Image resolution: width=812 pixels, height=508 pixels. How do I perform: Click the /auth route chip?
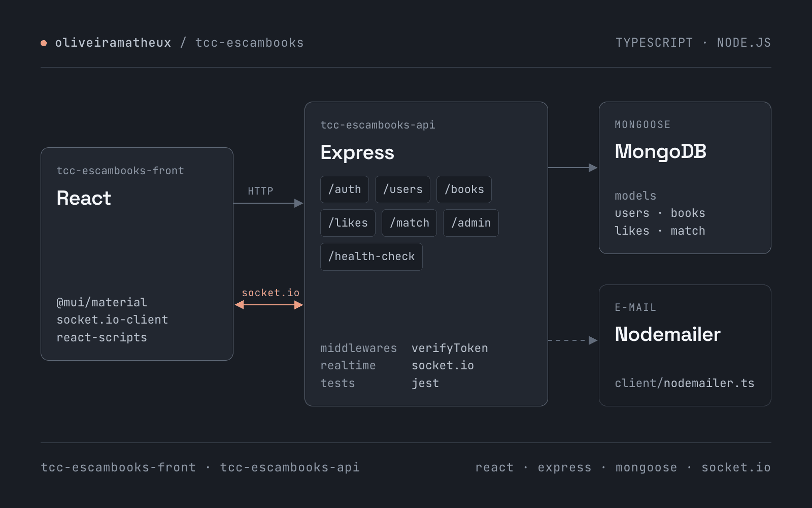coord(345,189)
